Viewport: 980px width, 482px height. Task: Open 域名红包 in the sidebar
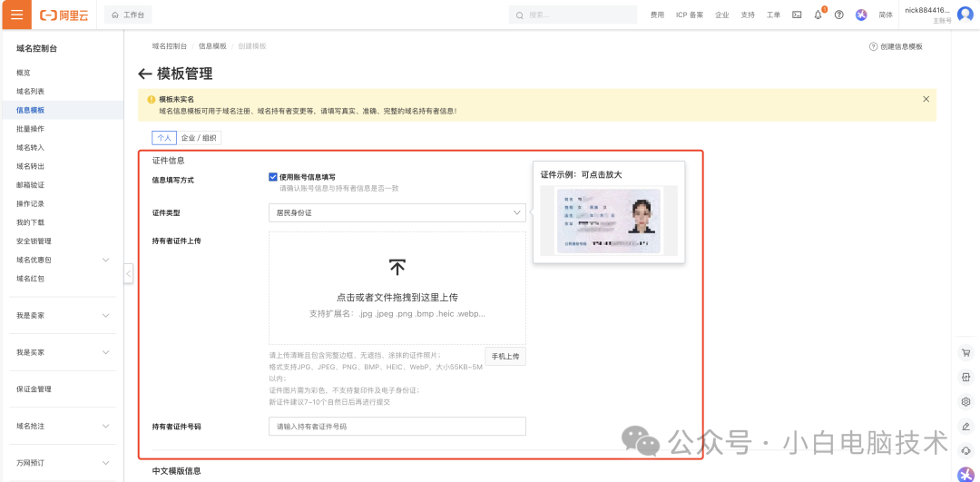pos(31,279)
